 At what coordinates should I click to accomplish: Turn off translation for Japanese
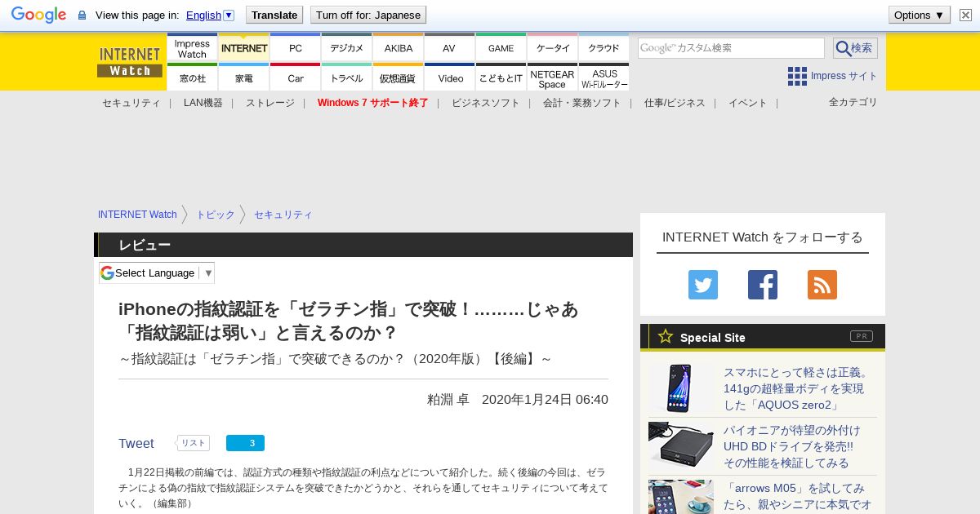[368, 15]
